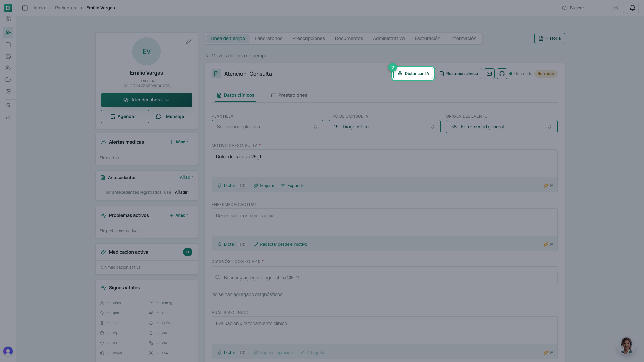Focus the CIE-10 diagnosis search field
This screenshot has width=644, height=362.
[384, 278]
